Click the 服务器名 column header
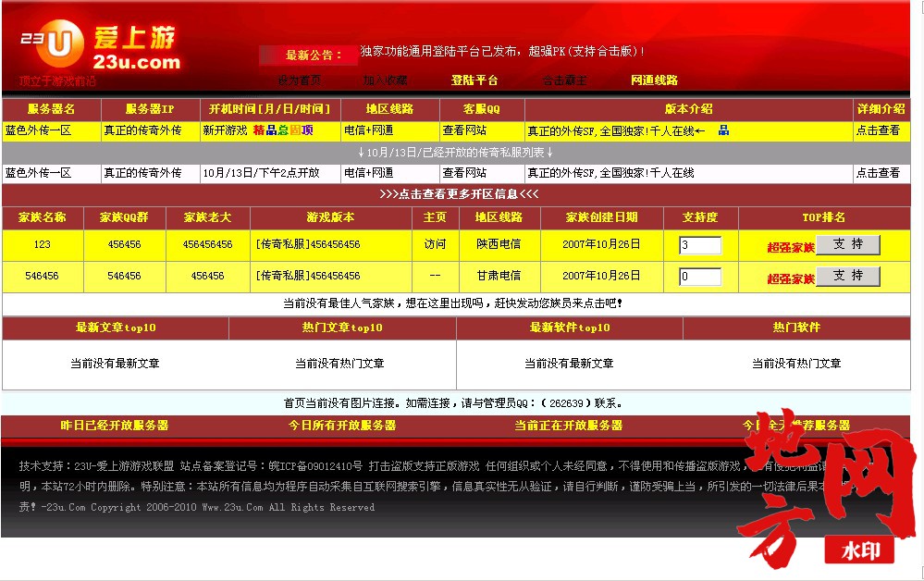Image resolution: width=924 pixels, height=581 pixels. [51, 109]
